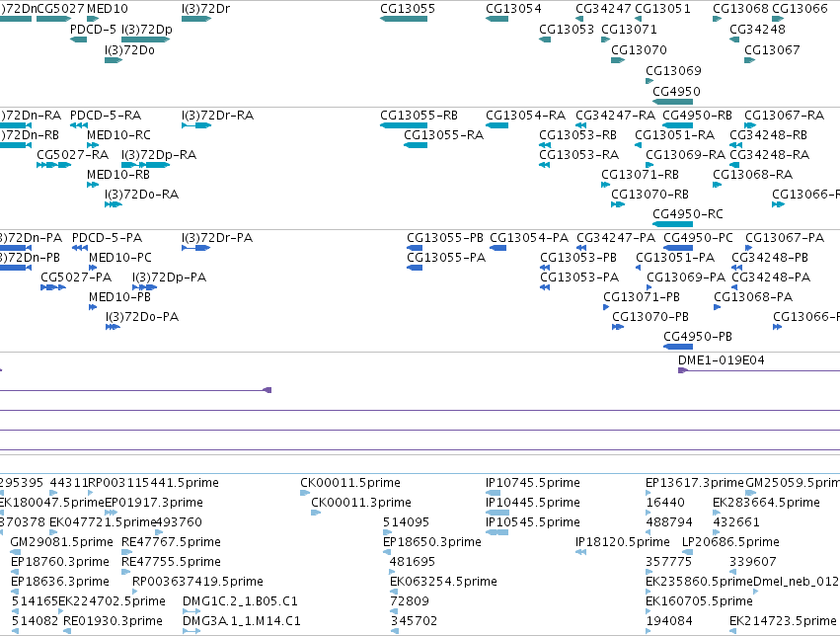This screenshot has height=636, width=840.
Task: Select the CG13070 gene label
Action: [x=639, y=49]
